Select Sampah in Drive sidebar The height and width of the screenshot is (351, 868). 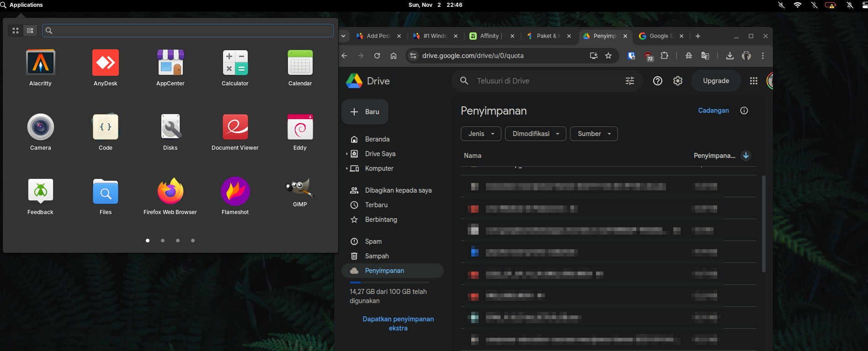click(377, 256)
